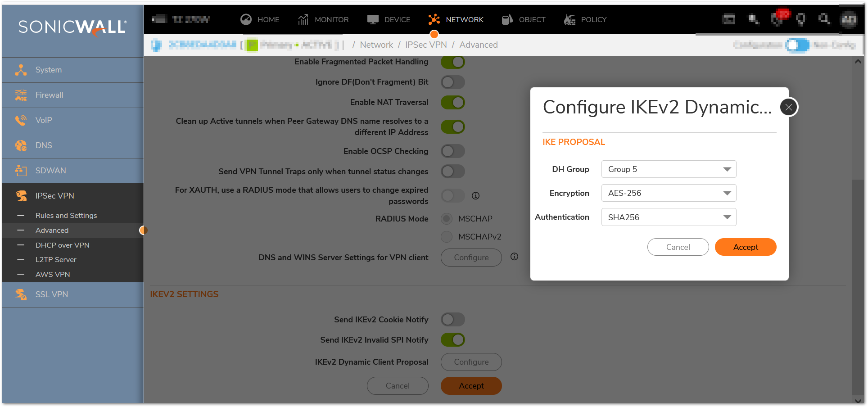Click the DNS globe icon

click(x=21, y=145)
